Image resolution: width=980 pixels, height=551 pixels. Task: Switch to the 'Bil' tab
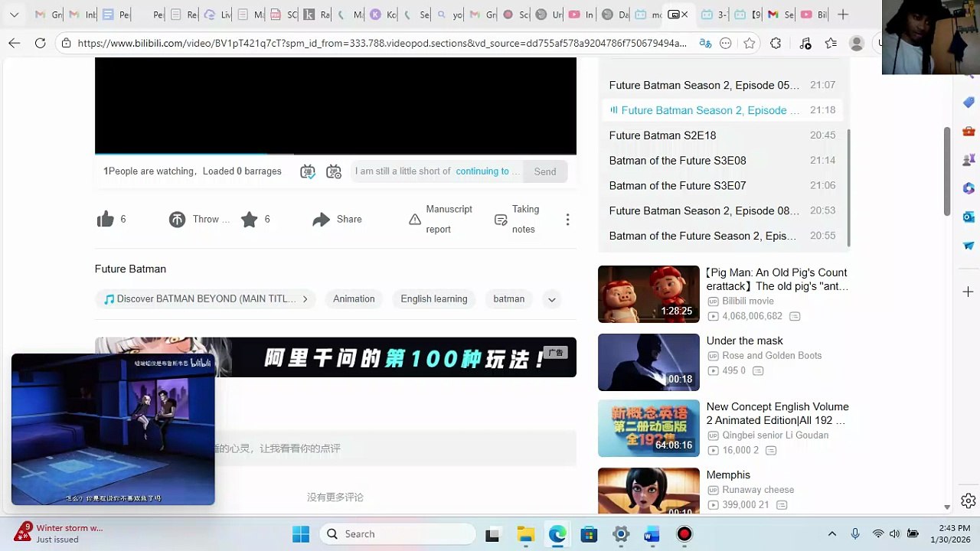coord(814,15)
